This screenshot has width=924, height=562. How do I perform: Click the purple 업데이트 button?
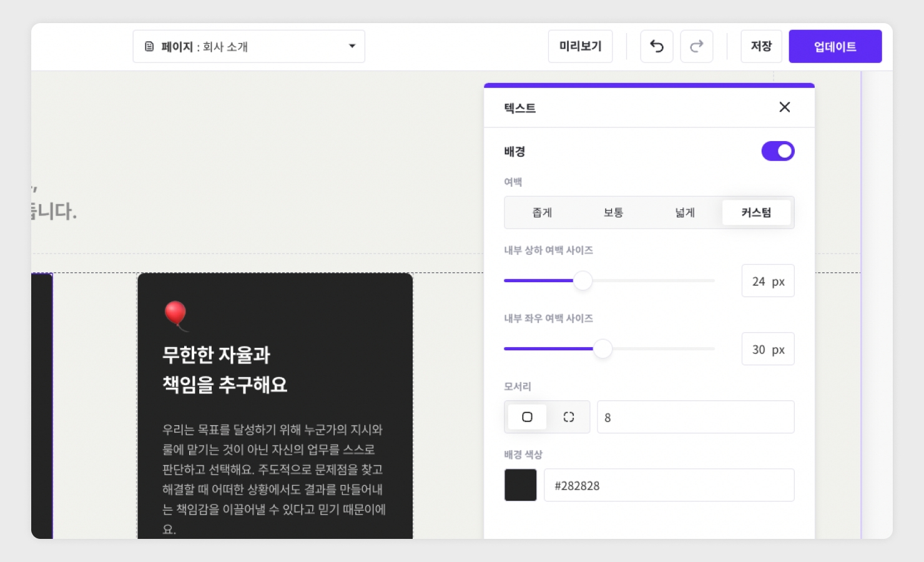point(835,47)
